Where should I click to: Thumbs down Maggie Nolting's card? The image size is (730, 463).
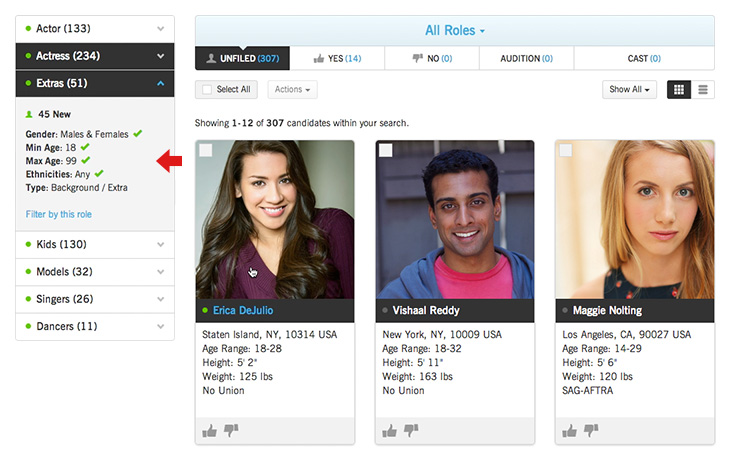pos(591,430)
